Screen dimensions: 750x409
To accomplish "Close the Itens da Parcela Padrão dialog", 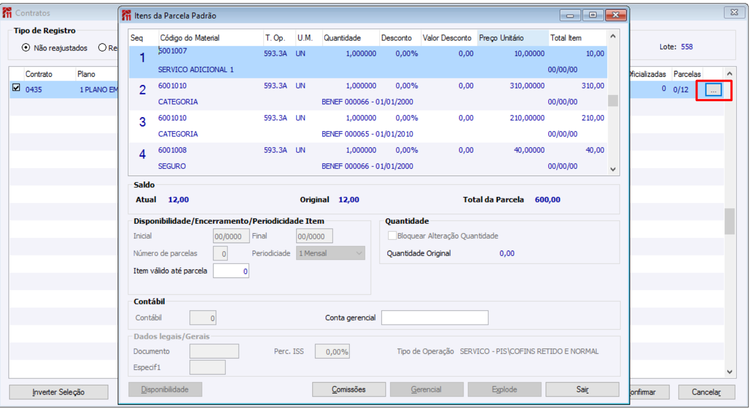I will [615, 15].
